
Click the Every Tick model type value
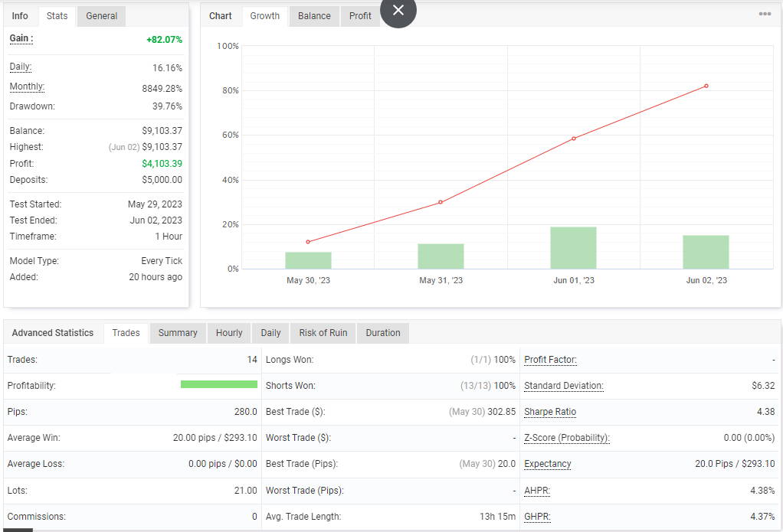(162, 261)
